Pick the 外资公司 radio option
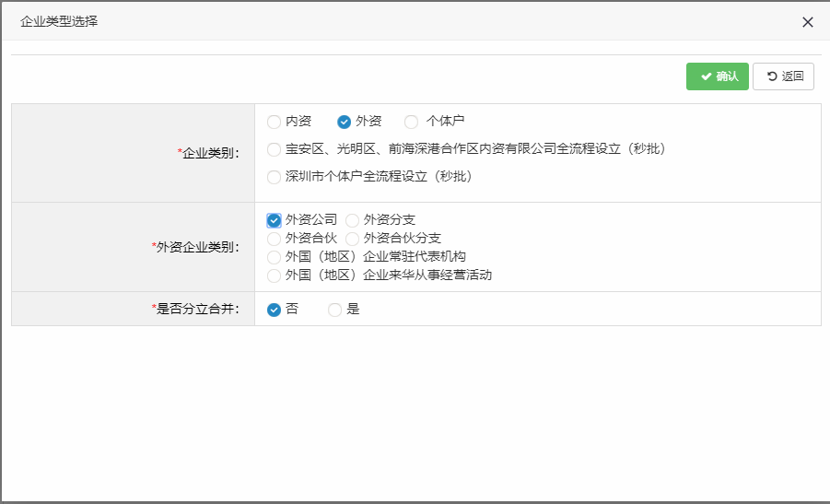 point(274,220)
